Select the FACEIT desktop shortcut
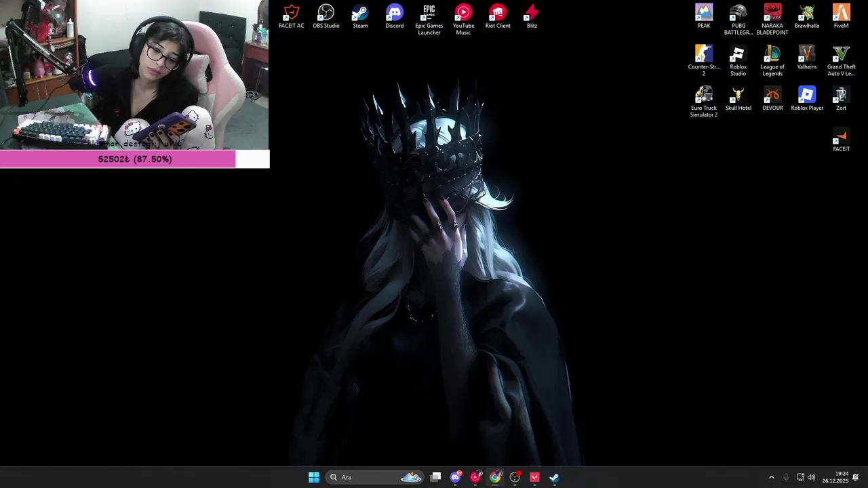The width and height of the screenshot is (868, 488). 841,140
